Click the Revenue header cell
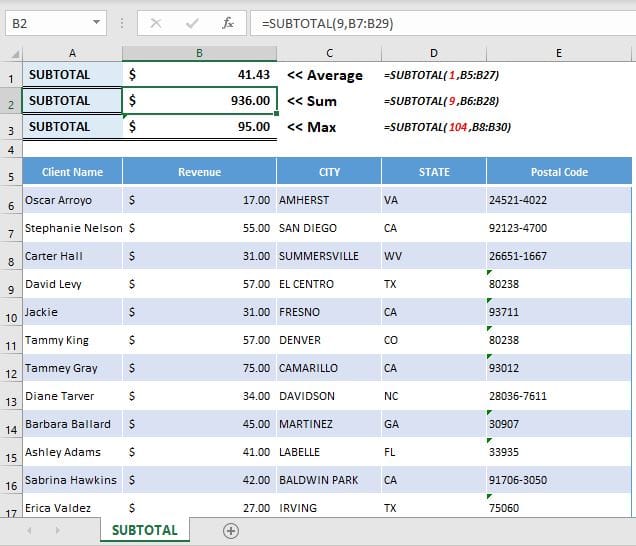Image resolution: width=636 pixels, height=546 pixels. point(199,172)
